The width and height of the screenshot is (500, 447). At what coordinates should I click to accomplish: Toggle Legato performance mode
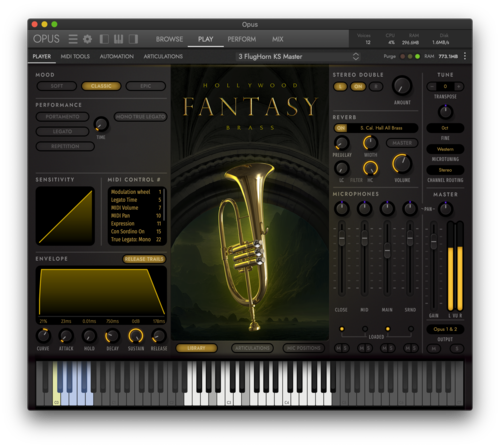pyautogui.click(x=62, y=132)
